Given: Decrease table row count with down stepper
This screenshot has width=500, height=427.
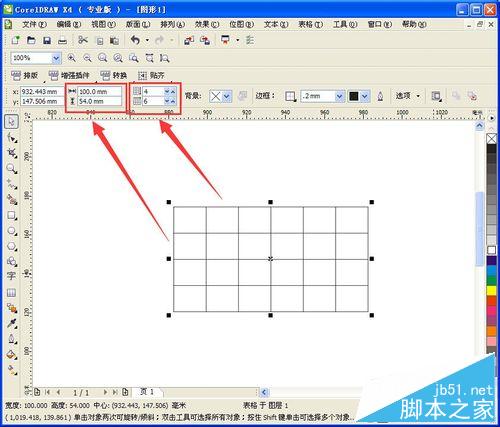Looking at the screenshot, I should point(167,91).
